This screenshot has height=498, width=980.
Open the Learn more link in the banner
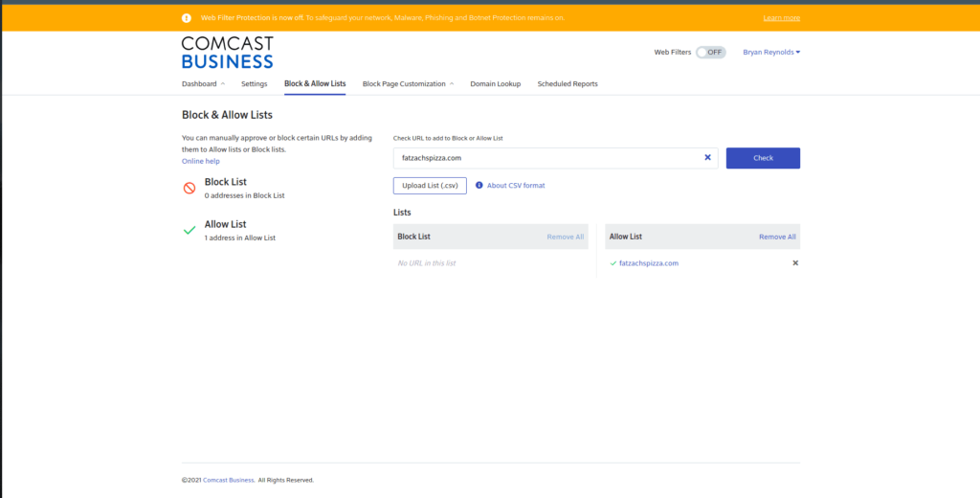(x=781, y=18)
